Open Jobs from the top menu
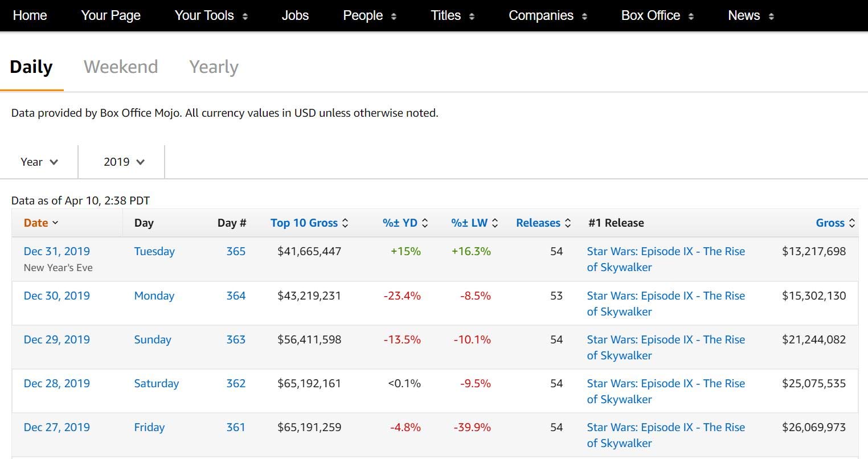 (x=295, y=16)
